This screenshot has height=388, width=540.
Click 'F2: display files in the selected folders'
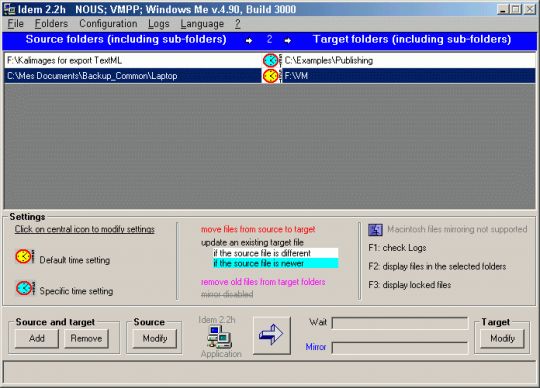437,266
